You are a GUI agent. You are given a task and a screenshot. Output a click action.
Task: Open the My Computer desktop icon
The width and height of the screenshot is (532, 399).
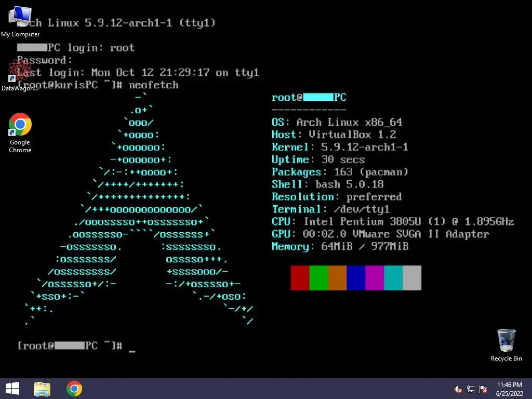pos(20,22)
